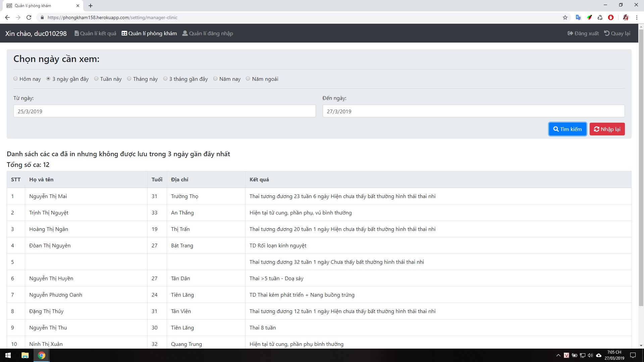The width and height of the screenshot is (644, 362).
Task: Click the Opera red extension icon
Action: coord(611,17)
